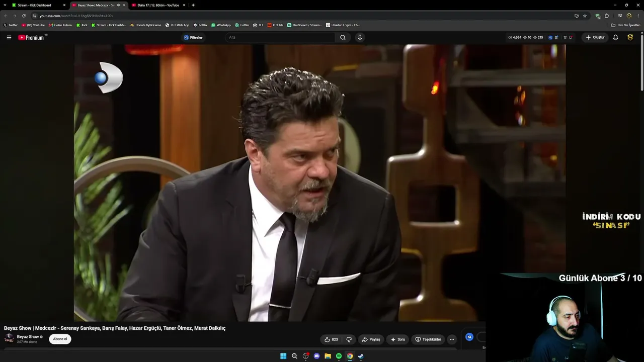644x362 pixels.
Task: Open the 'FUT GG' bookmark
Action: pyautogui.click(x=275, y=25)
